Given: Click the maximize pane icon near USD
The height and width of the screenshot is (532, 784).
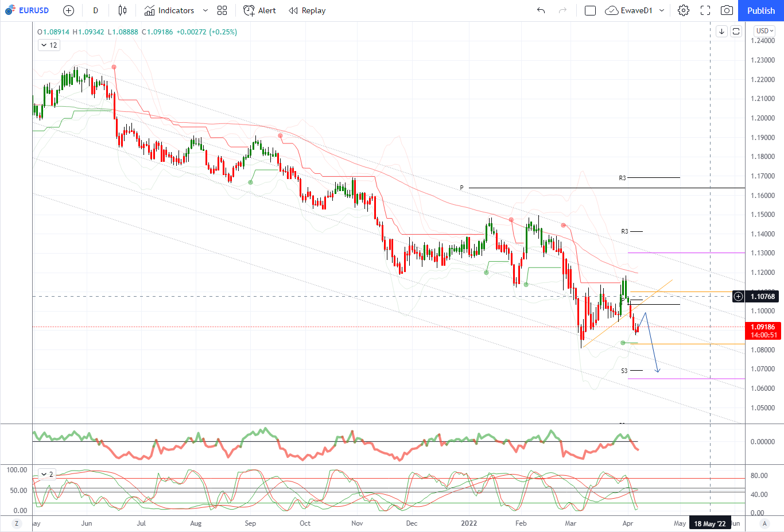Looking at the screenshot, I should [x=736, y=31].
